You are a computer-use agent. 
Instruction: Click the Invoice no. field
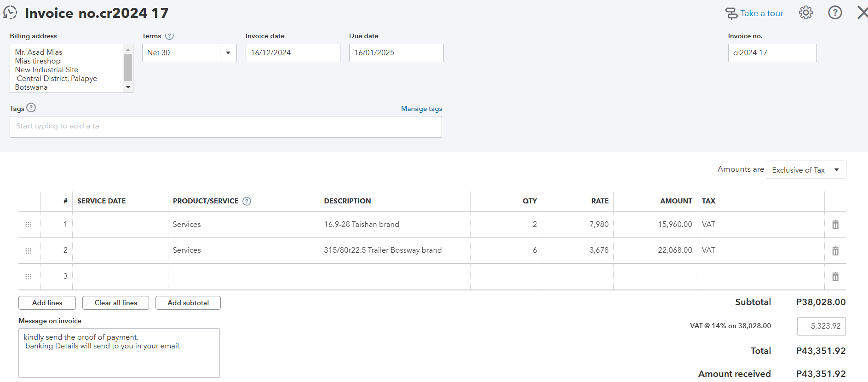pyautogui.click(x=772, y=53)
